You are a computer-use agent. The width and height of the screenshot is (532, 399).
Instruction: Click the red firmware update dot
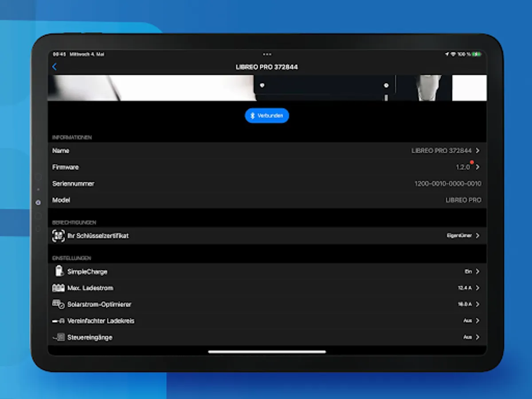(472, 162)
